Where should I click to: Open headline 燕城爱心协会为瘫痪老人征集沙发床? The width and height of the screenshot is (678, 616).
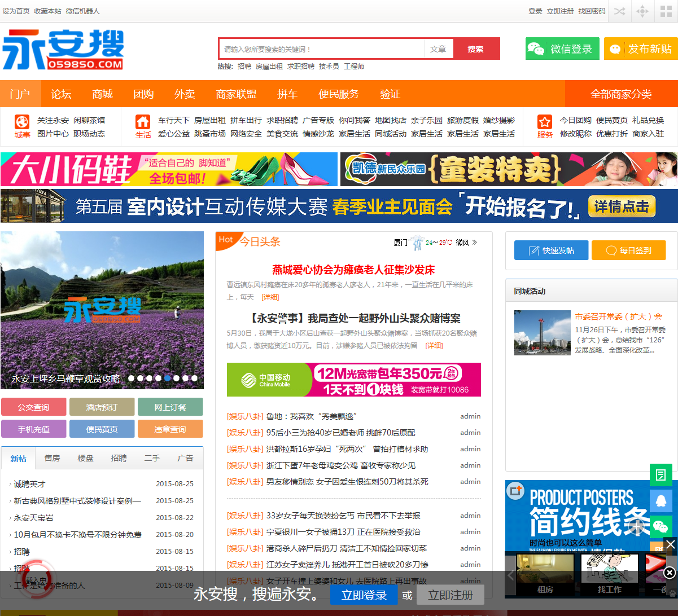click(x=353, y=270)
